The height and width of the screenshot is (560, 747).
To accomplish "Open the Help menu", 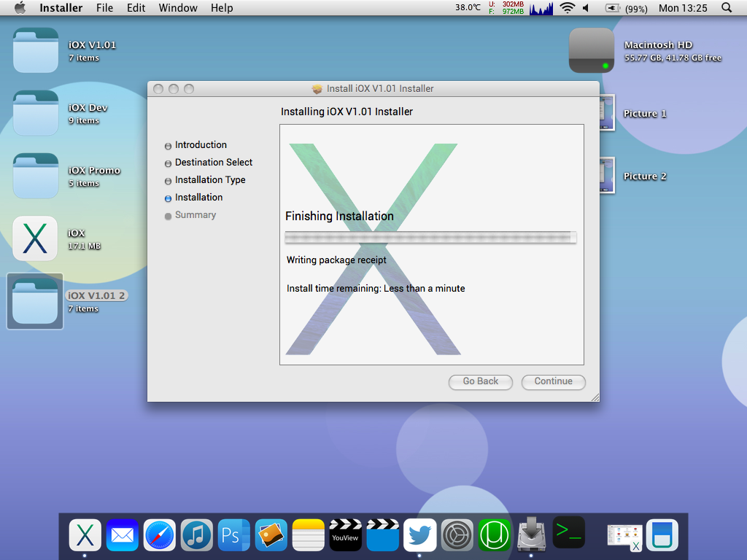I will coord(222,7).
